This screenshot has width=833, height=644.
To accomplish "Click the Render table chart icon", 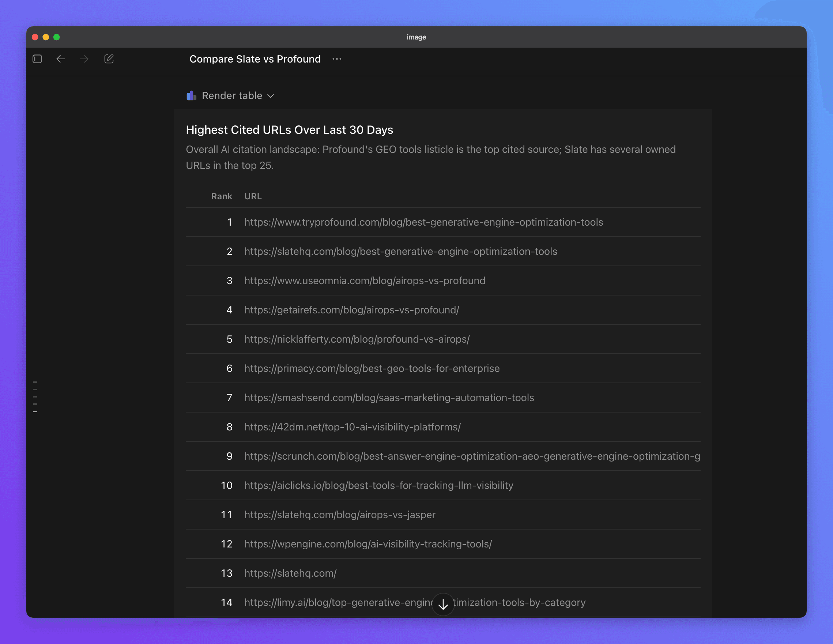I will 191,95.
